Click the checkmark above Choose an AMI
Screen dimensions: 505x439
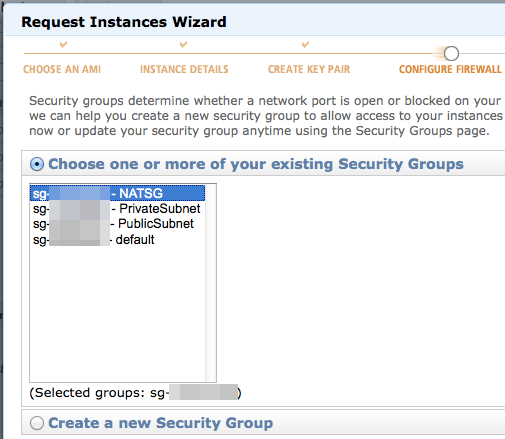63,44
